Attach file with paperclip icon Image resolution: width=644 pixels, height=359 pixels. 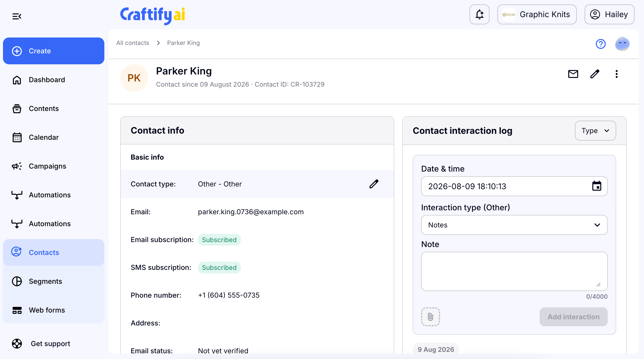tap(430, 317)
